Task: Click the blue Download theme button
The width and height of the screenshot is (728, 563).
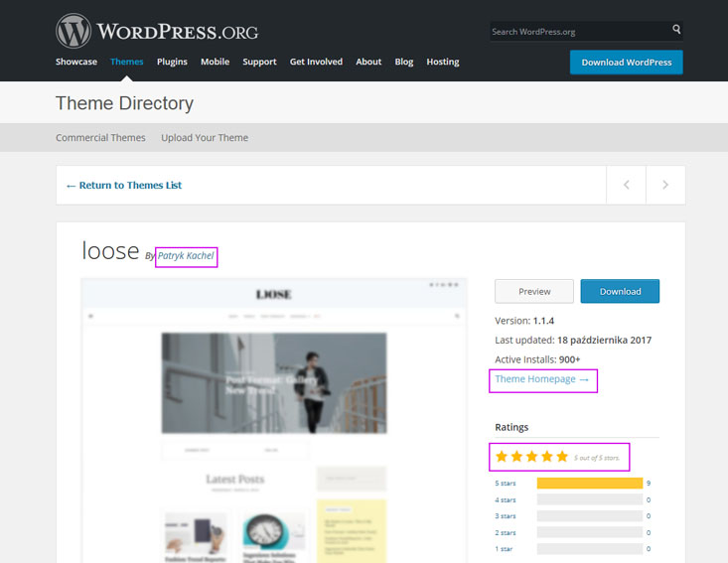Action: coord(620,292)
